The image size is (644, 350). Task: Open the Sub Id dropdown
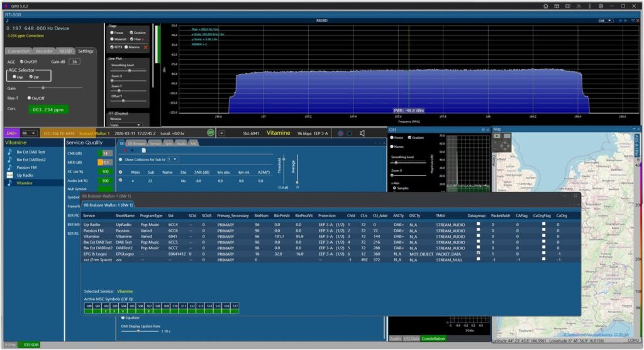[174, 159]
